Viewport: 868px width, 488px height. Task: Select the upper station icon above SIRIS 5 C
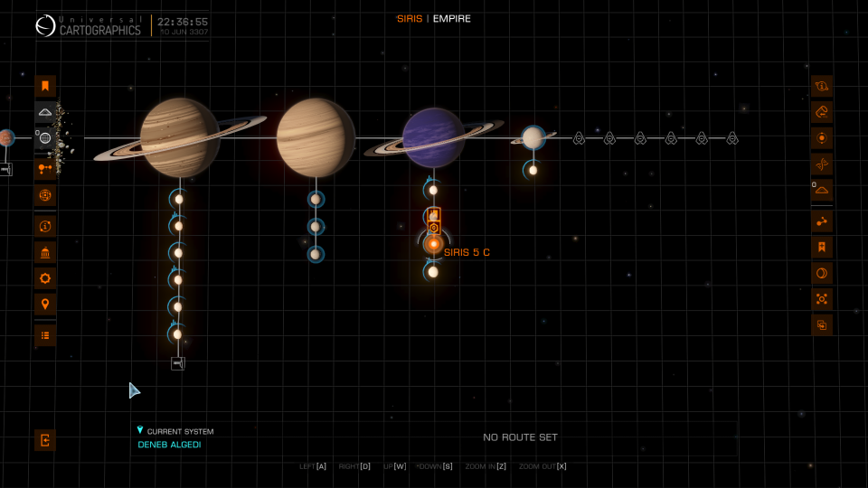click(x=434, y=215)
